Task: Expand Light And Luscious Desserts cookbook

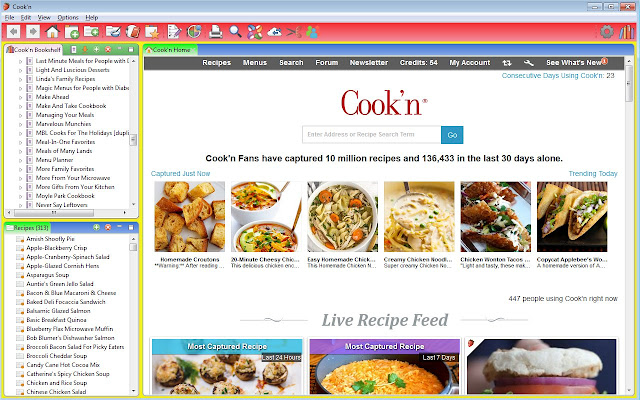Action: (20, 70)
